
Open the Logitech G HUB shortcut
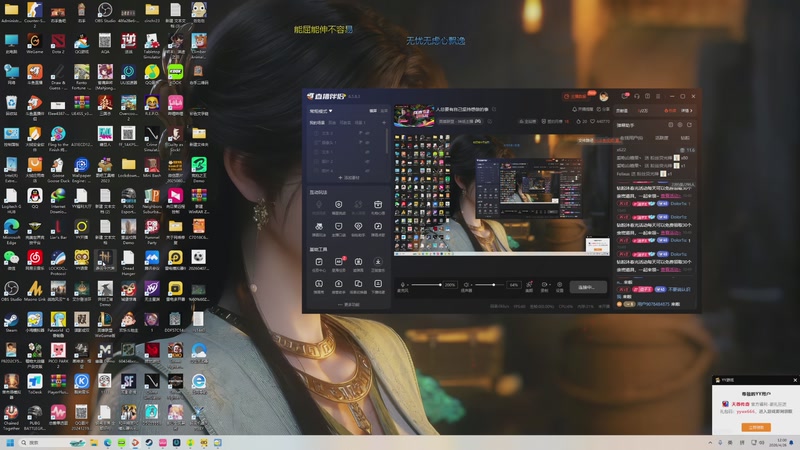11,201
